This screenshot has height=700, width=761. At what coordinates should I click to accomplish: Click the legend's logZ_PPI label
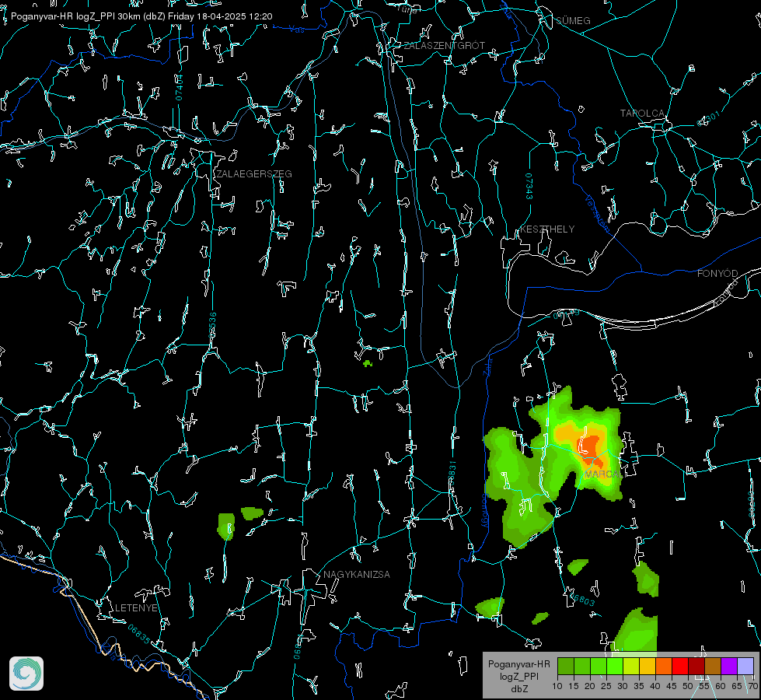(519, 676)
